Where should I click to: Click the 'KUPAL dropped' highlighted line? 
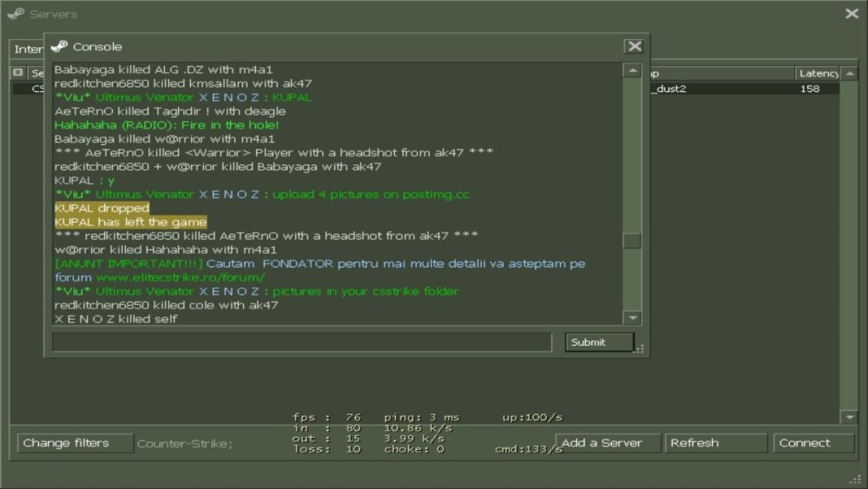tap(102, 208)
